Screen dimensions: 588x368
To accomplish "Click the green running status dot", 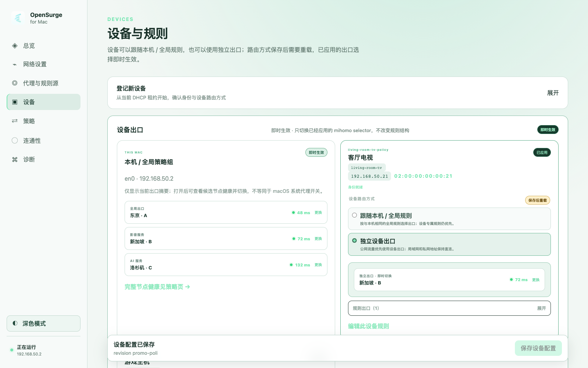I will [12, 350].
